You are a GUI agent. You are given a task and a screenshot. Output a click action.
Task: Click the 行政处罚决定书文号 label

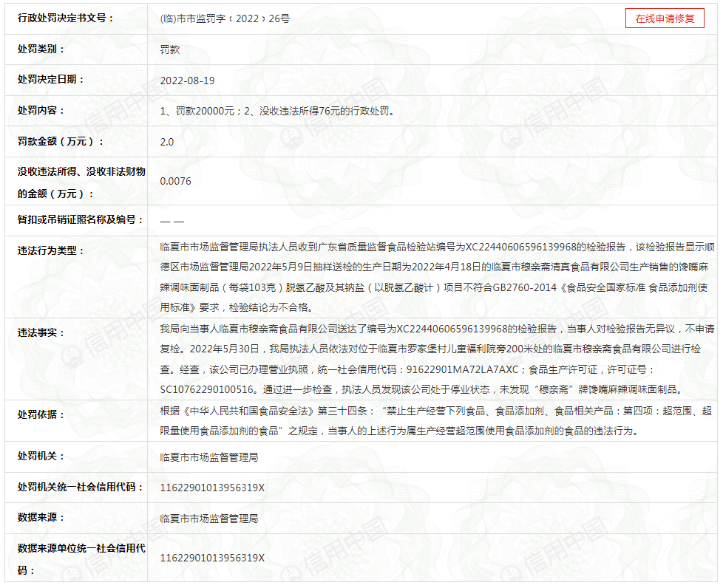coord(66,18)
